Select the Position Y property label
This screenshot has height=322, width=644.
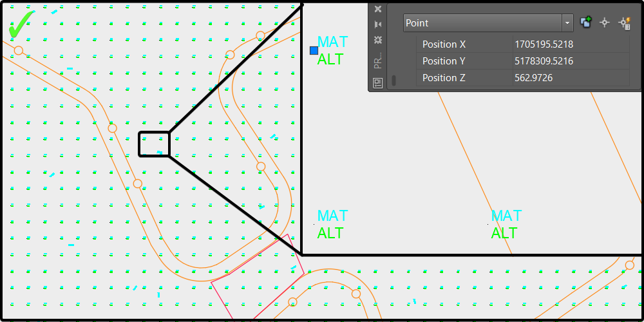click(465, 61)
